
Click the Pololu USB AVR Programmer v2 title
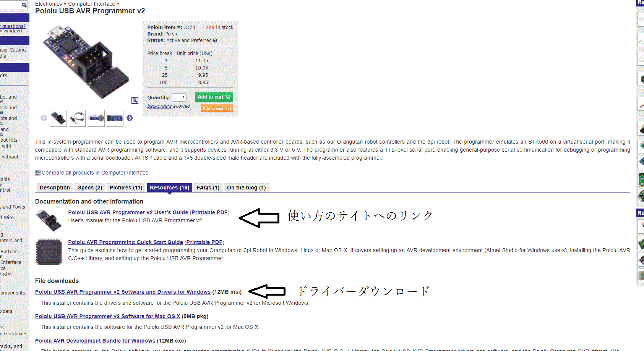90,11
